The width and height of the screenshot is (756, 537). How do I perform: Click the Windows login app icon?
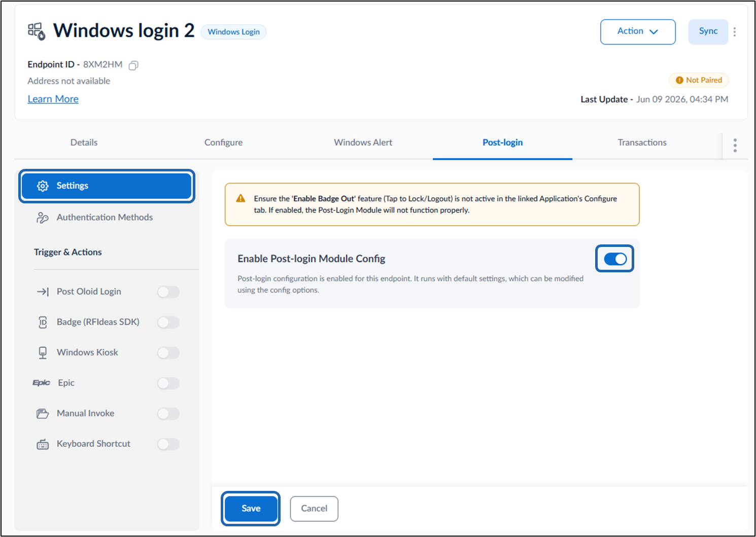(37, 31)
